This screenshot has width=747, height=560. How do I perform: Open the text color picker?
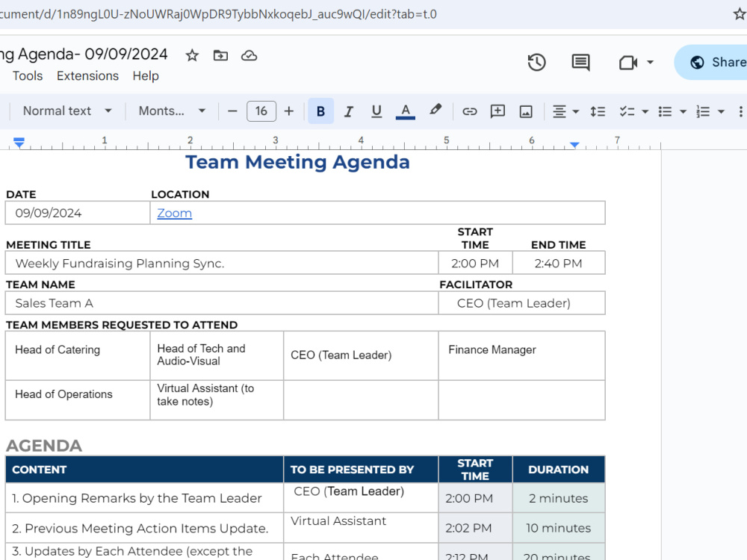406,111
